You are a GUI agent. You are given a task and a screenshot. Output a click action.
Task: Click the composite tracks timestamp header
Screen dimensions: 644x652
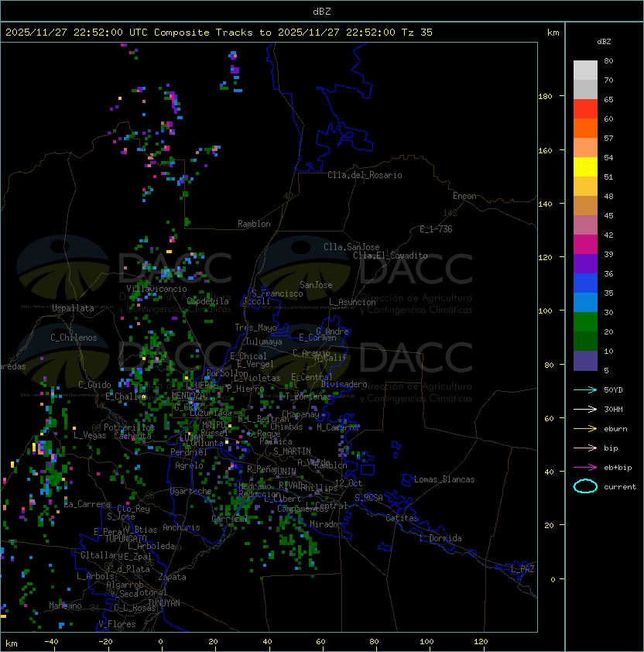click(x=219, y=33)
